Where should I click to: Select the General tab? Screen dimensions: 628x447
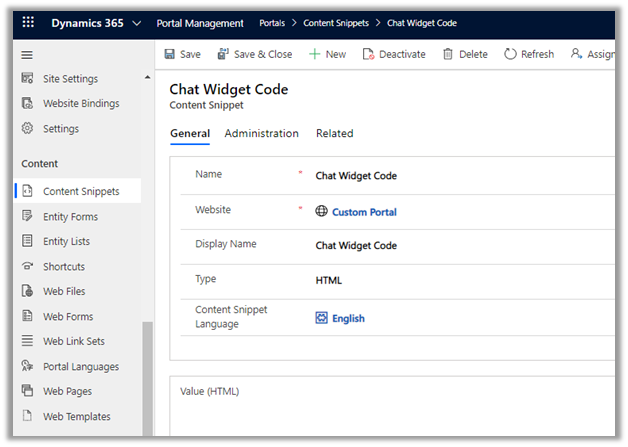coord(190,133)
